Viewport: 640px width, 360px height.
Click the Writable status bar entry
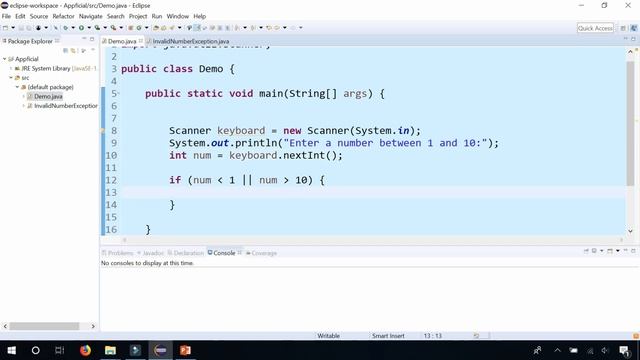(329, 336)
